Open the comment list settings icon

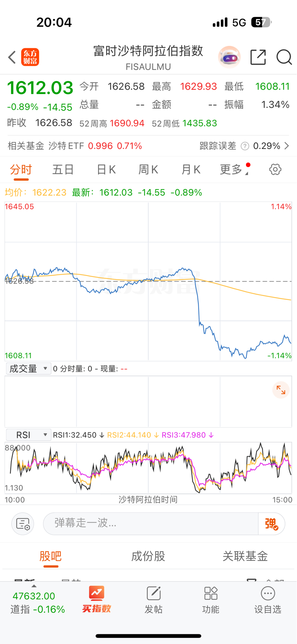tap(23, 524)
